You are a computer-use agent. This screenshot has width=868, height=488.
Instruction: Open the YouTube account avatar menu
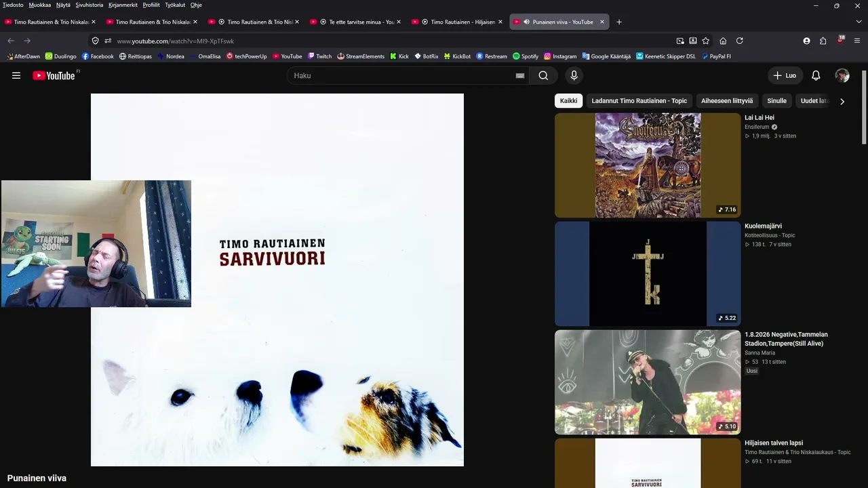point(842,75)
